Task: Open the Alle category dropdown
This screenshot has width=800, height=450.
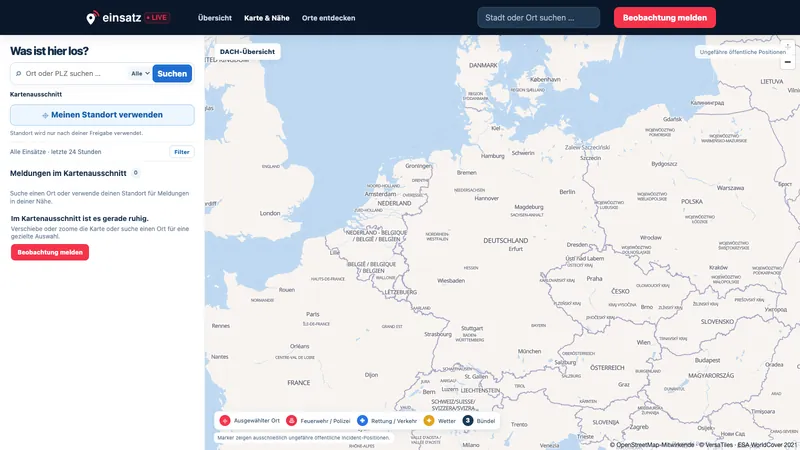Action: 140,73
